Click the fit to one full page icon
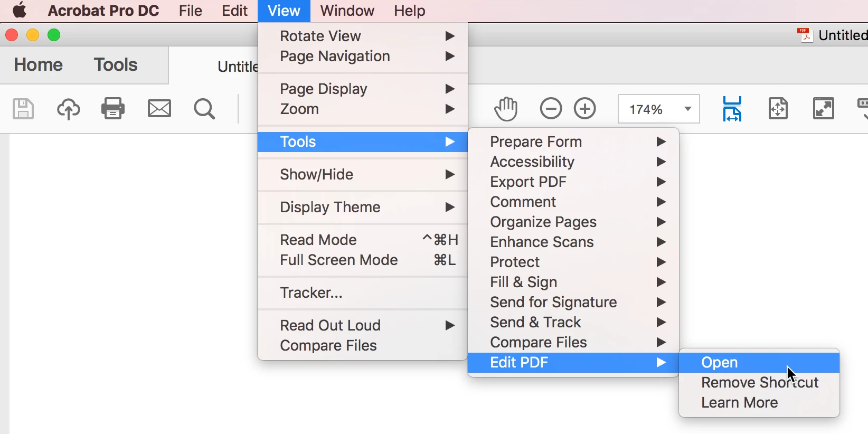Screen dimensions: 868x434 [778, 109]
